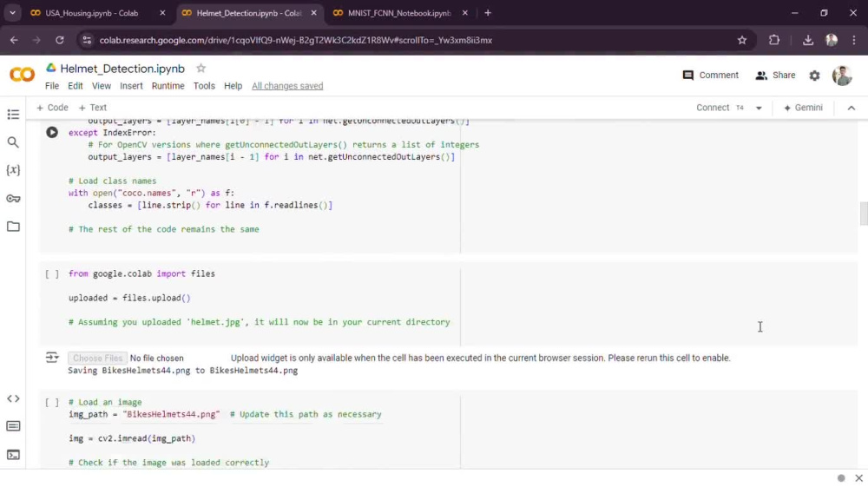Open the browser downloads icon
Image resolution: width=868 pixels, height=487 pixels.
coord(807,40)
